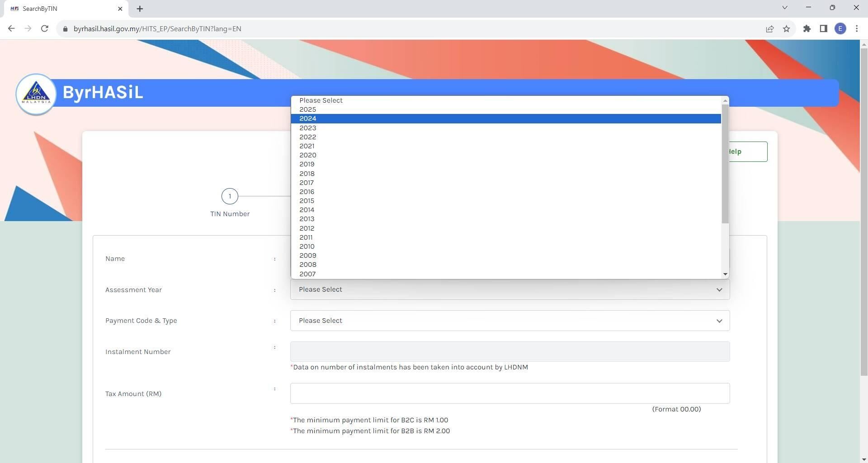Select year 2008 option
Screen dimensions: 868x463
(x=506, y=265)
